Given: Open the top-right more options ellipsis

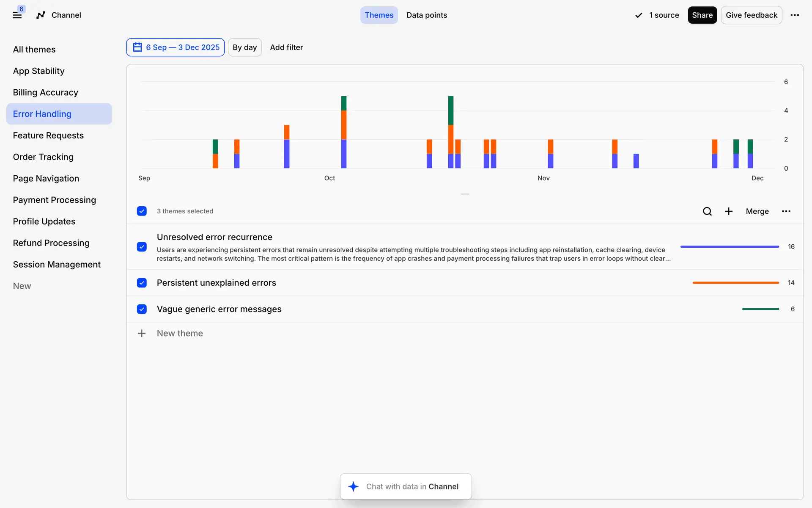Looking at the screenshot, I should (x=795, y=15).
